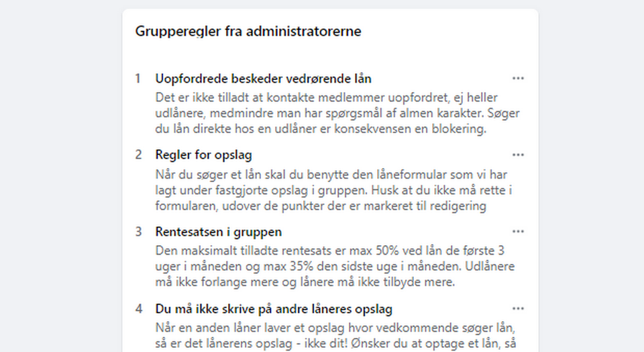
Task: Click the number 1 beside the first rule
Action: coord(138,79)
